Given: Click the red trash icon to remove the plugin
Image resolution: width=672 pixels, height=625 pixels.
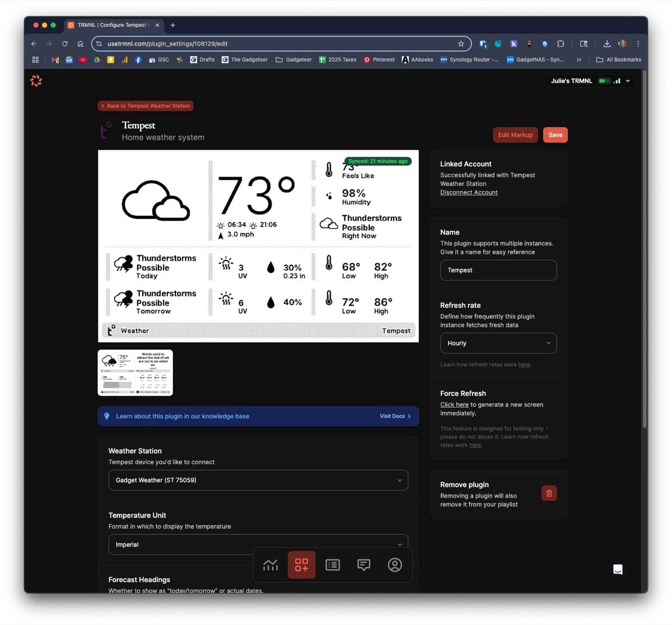Looking at the screenshot, I should pos(549,493).
